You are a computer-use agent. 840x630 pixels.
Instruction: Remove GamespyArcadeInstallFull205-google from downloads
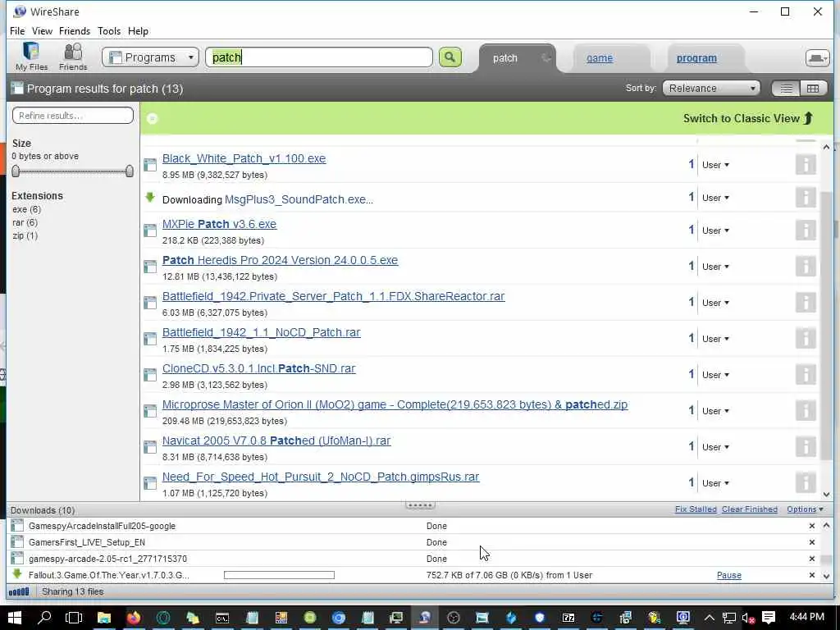pyautogui.click(x=811, y=526)
